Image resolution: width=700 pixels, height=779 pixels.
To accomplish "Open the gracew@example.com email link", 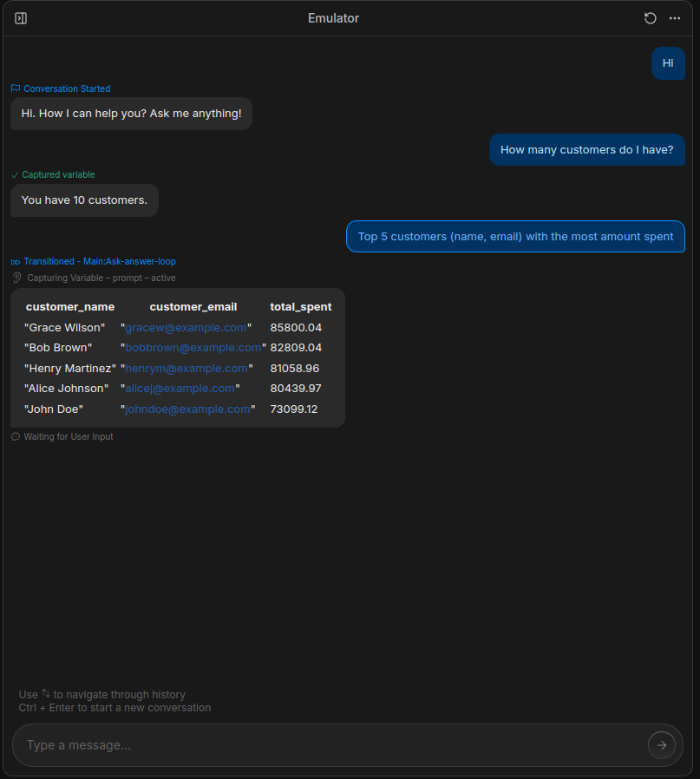I will 186,327.
